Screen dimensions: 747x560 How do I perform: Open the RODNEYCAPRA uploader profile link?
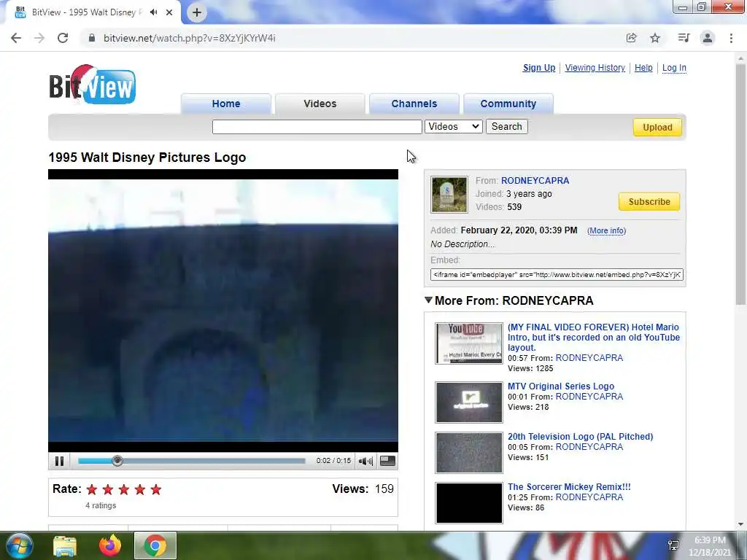(535, 181)
